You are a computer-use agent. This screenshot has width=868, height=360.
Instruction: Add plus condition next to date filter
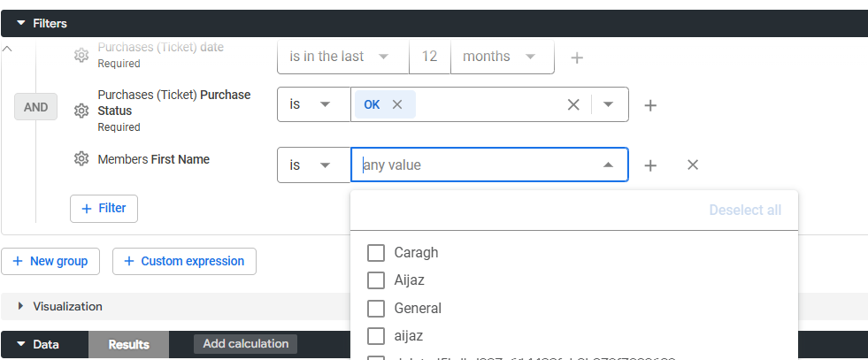(577, 57)
